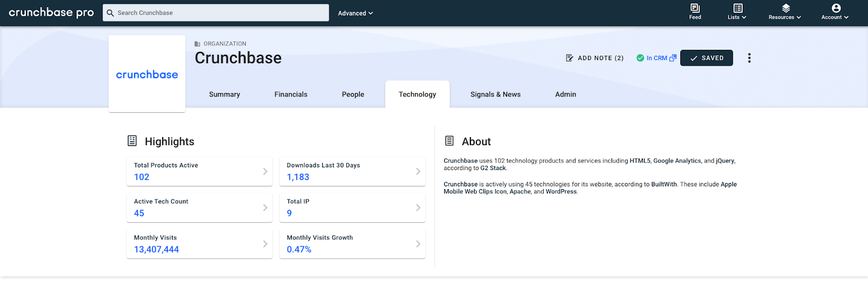Open the jQuery link in About
868x285 pixels.
[x=725, y=161]
